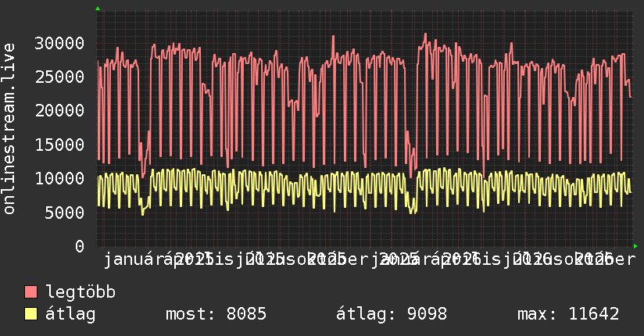This screenshot has width=644, height=336.
Task: Click the 20000 y-axis label
Action: 59,110
